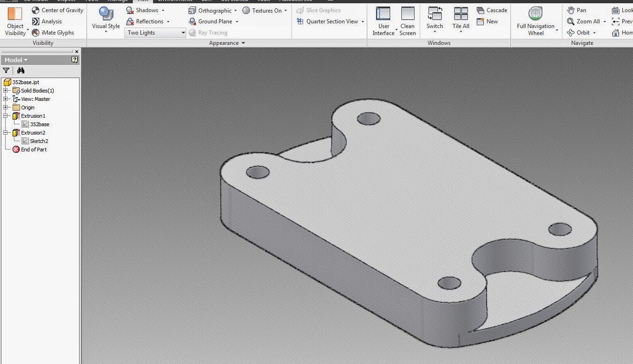This screenshot has width=633, height=364.
Task: Open the User Interface options
Action: (x=384, y=21)
